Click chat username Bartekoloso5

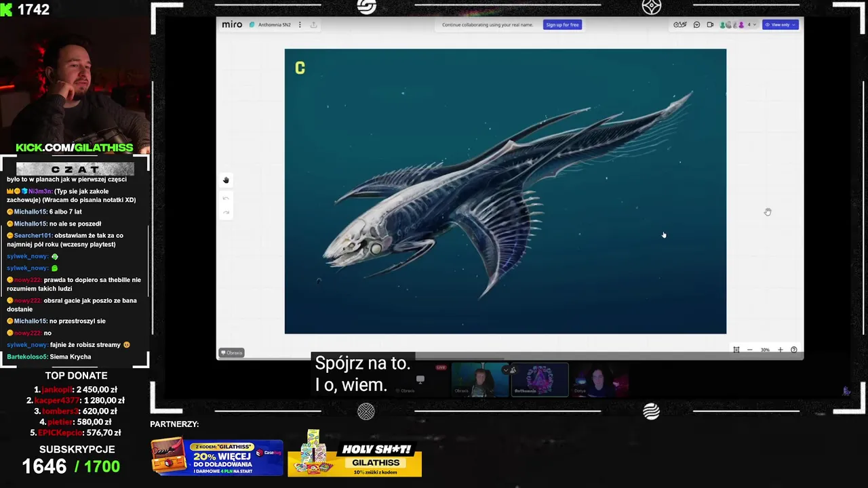point(27,357)
